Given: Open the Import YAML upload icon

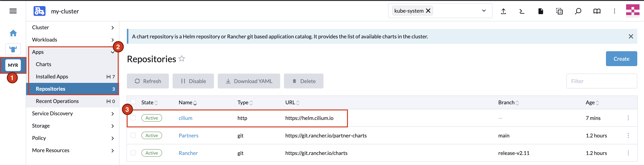Looking at the screenshot, I should (x=503, y=11).
